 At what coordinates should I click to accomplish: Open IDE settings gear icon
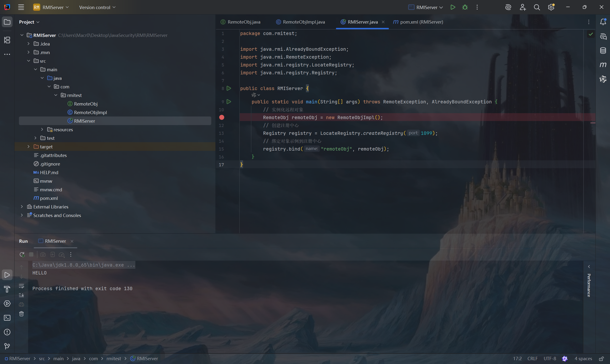(x=551, y=7)
